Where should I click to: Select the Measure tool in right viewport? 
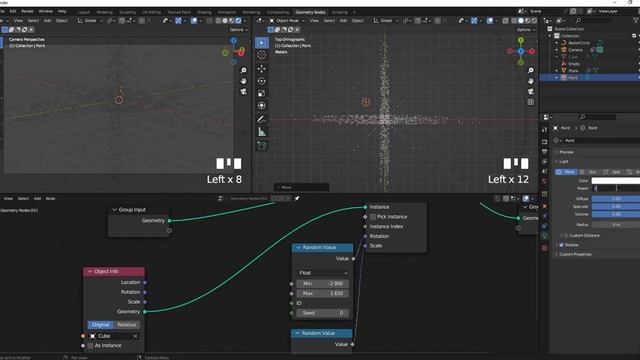coord(262,132)
